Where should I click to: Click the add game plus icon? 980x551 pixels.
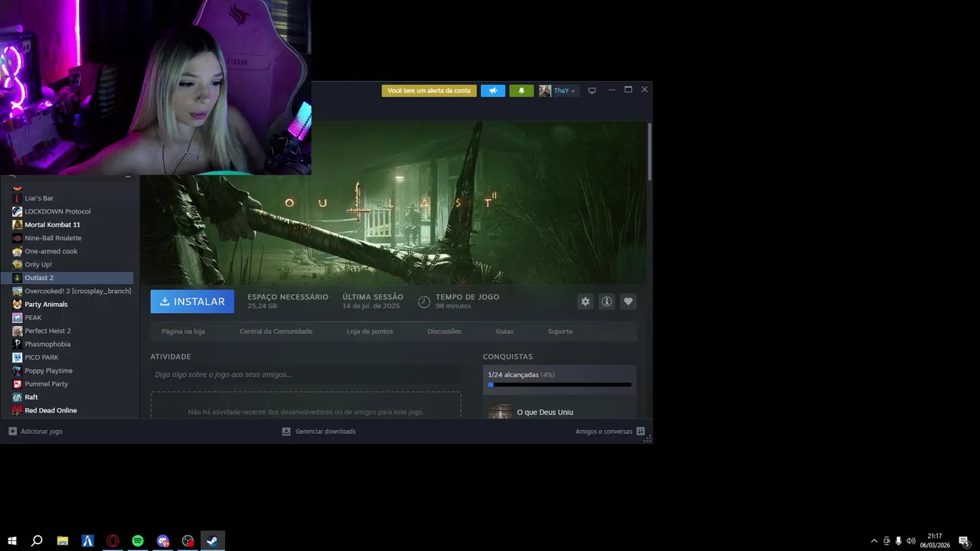12,432
